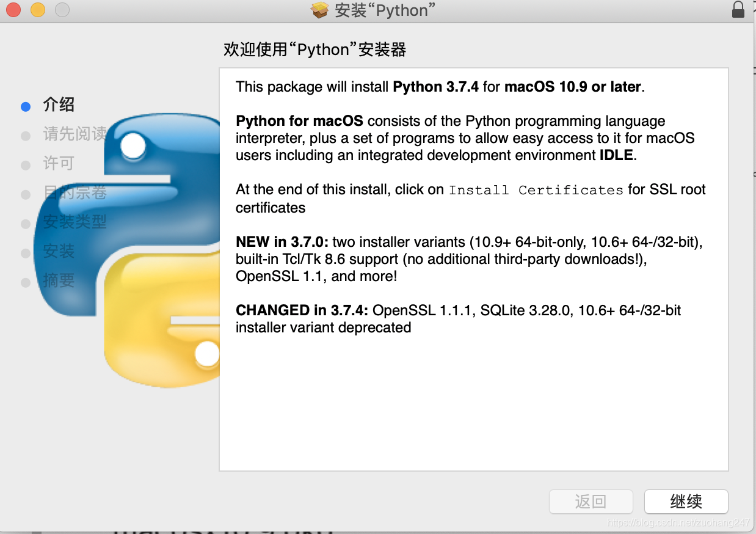Click the lock icon in title bar
Screen dimensions: 756x534
[x=739, y=9]
